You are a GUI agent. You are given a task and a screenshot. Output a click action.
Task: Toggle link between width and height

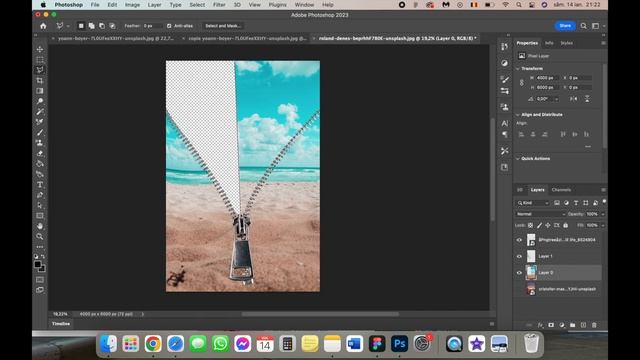[x=522, y=82]
